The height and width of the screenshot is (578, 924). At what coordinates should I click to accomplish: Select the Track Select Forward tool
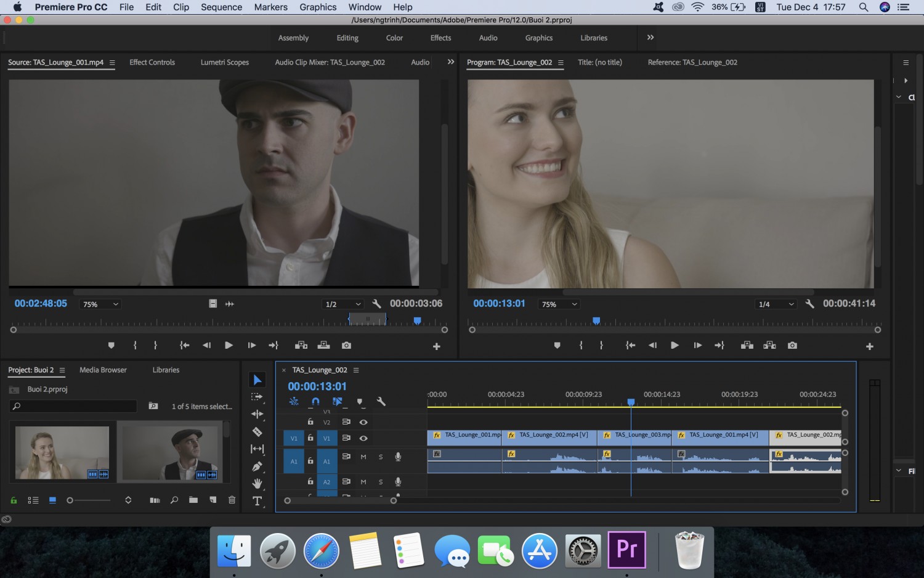coord(257,397)
